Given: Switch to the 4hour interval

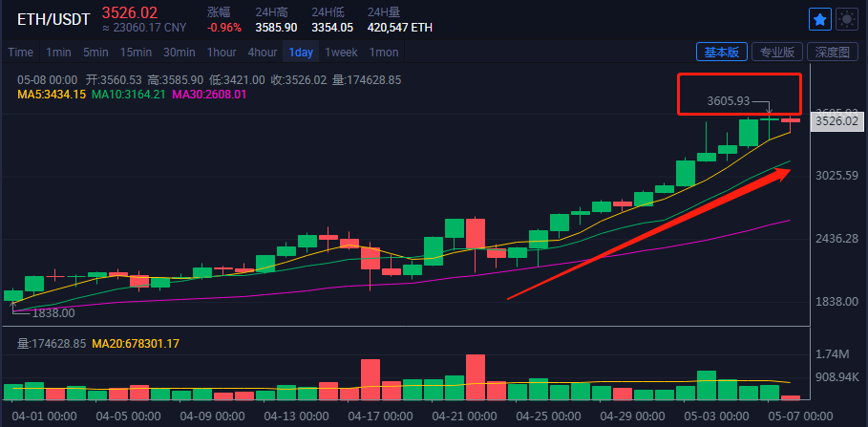Looking at the screenshot, I should point(263,53).
